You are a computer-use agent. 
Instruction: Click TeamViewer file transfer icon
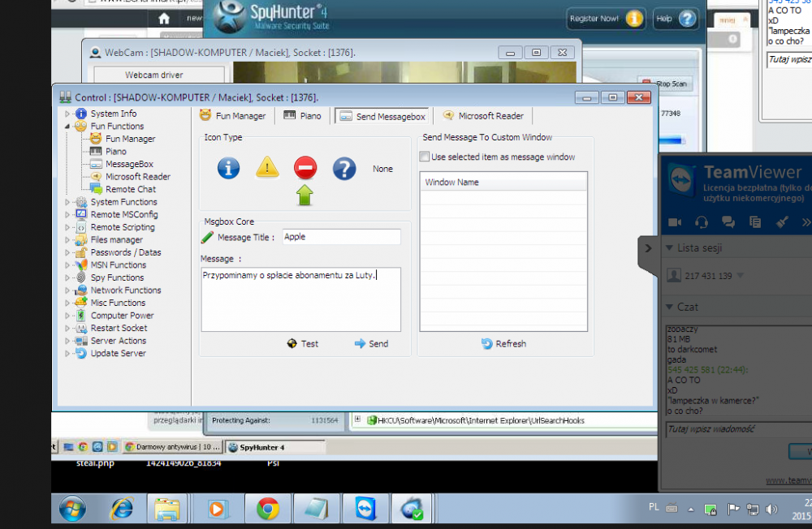[x=755, y=222]
